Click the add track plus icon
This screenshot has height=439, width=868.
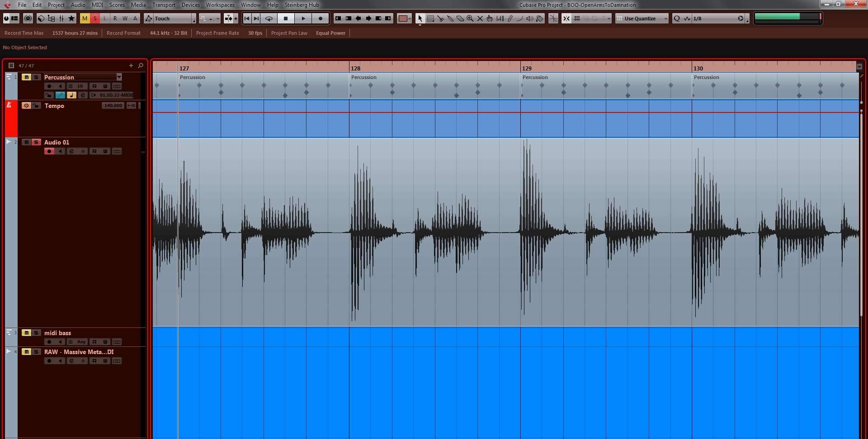pos(131,65)
